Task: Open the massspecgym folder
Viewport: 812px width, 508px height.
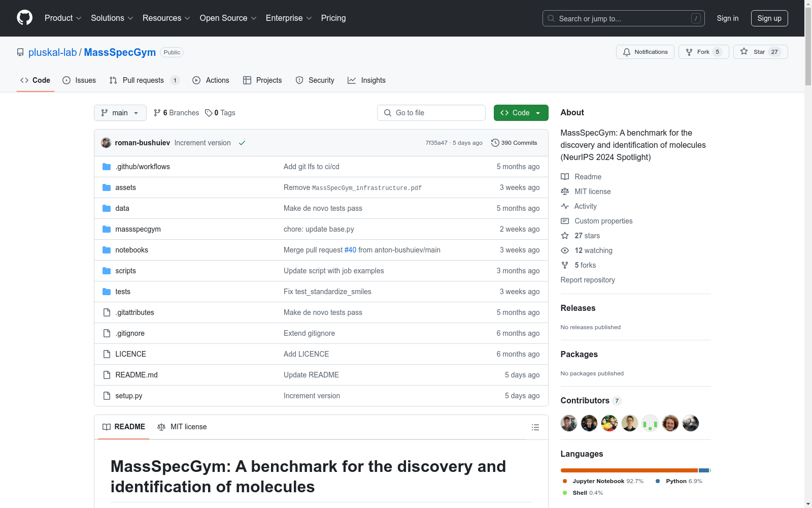Action: 138,229
